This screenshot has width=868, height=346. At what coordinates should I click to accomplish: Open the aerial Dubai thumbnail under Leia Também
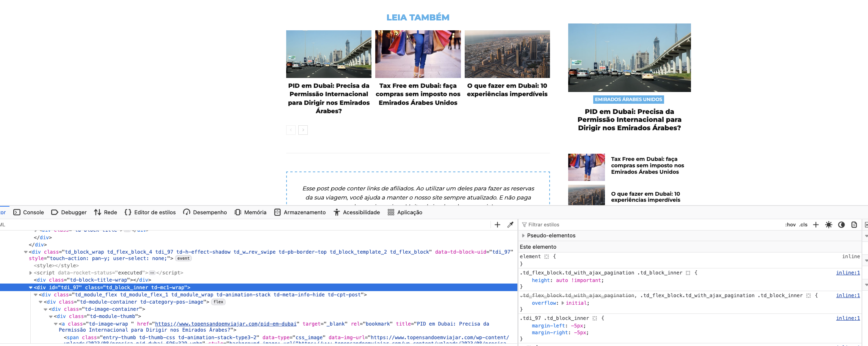pos(507,54)
